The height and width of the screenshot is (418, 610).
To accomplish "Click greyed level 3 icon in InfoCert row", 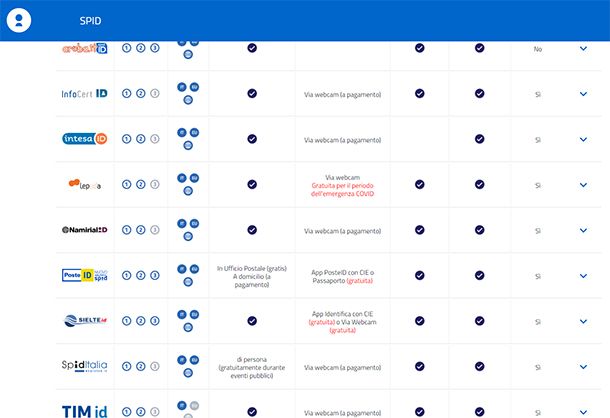I will (155, 93).
